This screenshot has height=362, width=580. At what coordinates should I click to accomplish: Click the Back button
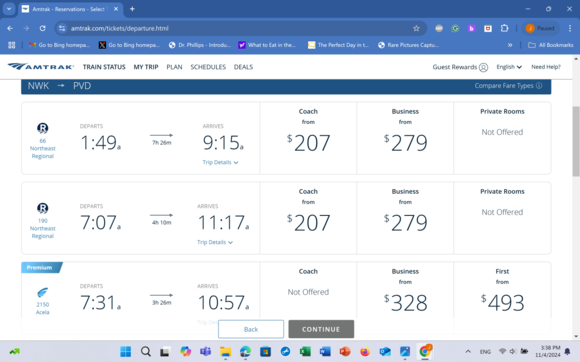pyautogui.click(x=251, y=329)
